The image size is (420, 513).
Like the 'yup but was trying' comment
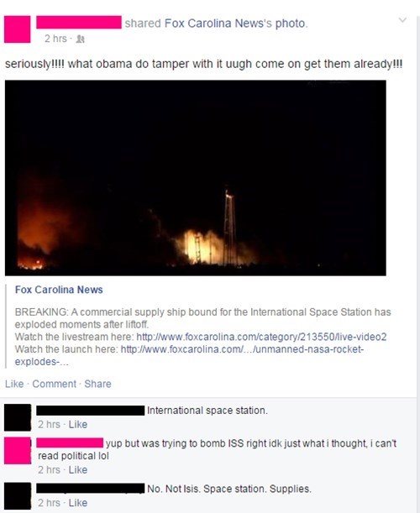(x=78, y=470)
